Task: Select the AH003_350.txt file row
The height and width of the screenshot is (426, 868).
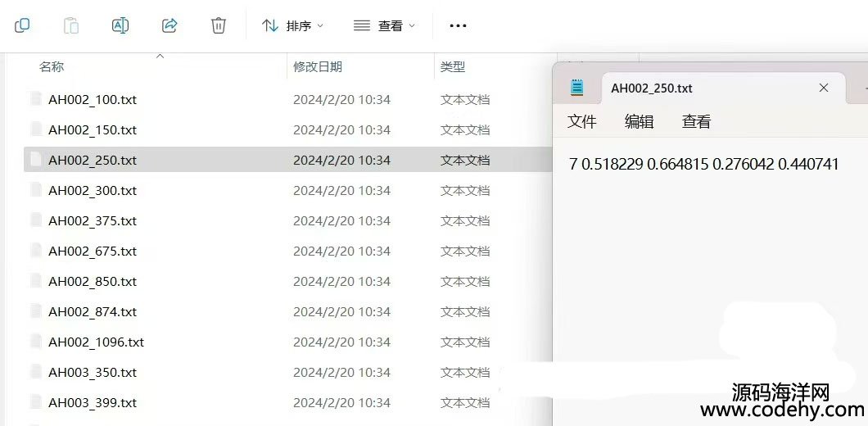Action: [x=288, y=372]
